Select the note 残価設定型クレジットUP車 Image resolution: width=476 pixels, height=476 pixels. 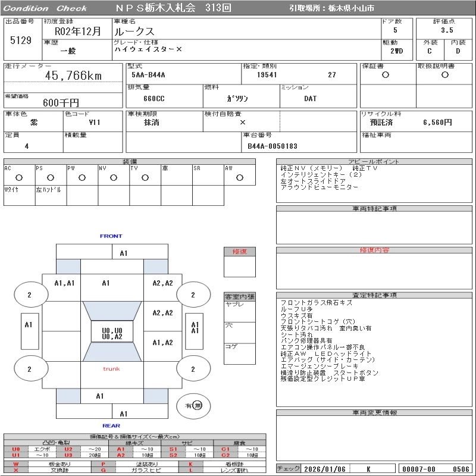(322, 379)
